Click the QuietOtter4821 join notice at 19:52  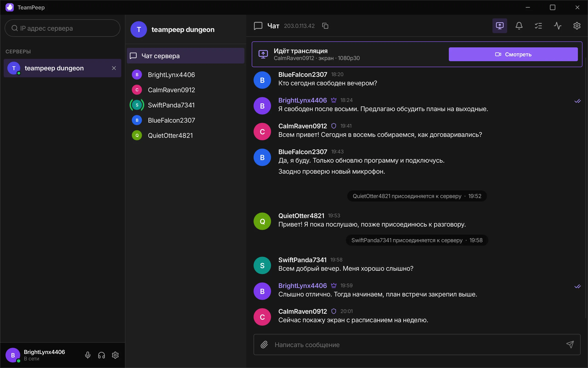[417, 196]
